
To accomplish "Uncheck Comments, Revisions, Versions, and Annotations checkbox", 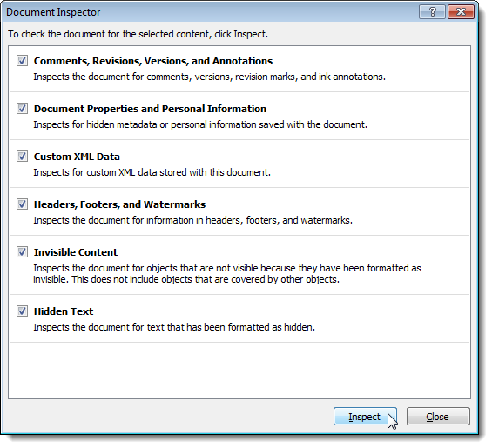I will click(22, 61).
